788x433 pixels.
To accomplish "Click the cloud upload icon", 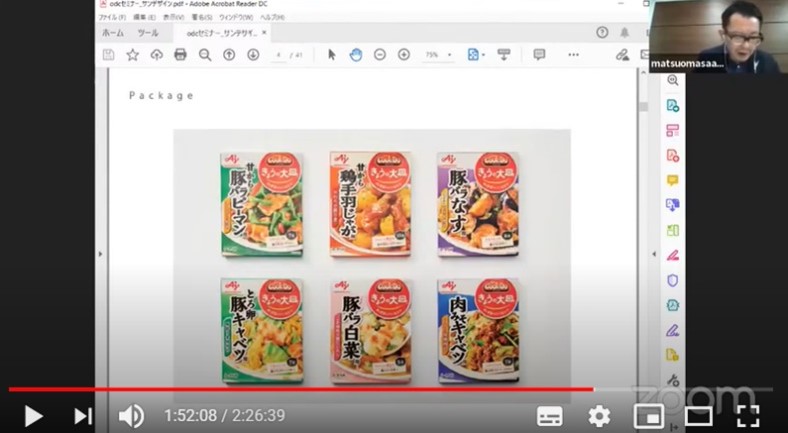I will (x=156, y=55).
